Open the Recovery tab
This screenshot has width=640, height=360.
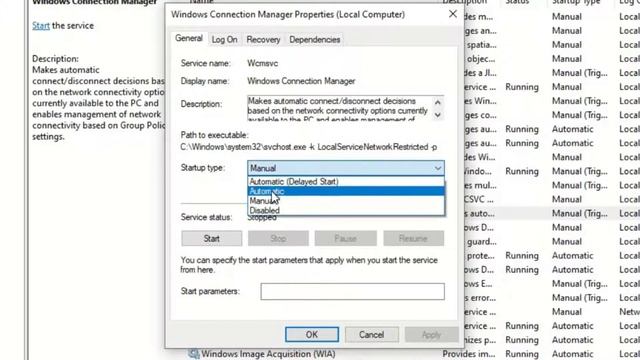click(x=263, y=40)
